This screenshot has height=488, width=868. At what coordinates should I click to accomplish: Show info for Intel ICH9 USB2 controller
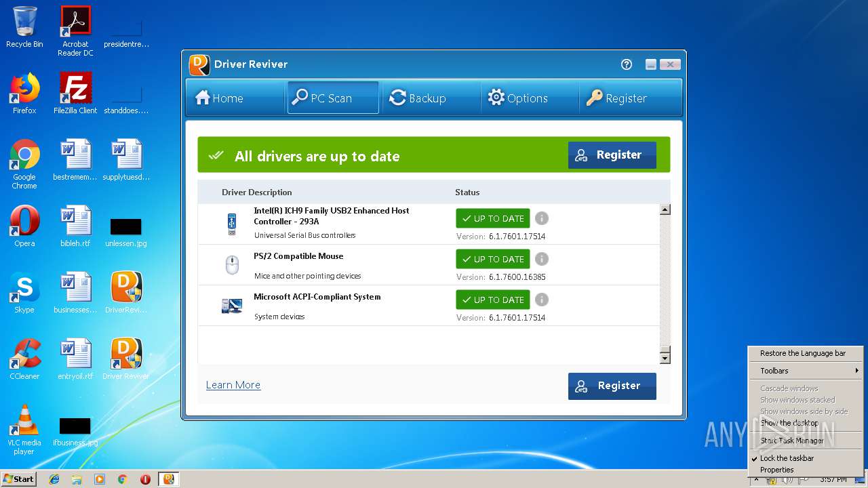(x=542, y=218)
